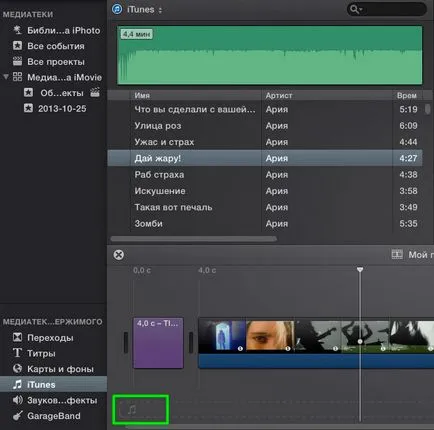Open the iTunes source dropdown
This screenshot has height=430, width=434.
(x=145, y=9)
